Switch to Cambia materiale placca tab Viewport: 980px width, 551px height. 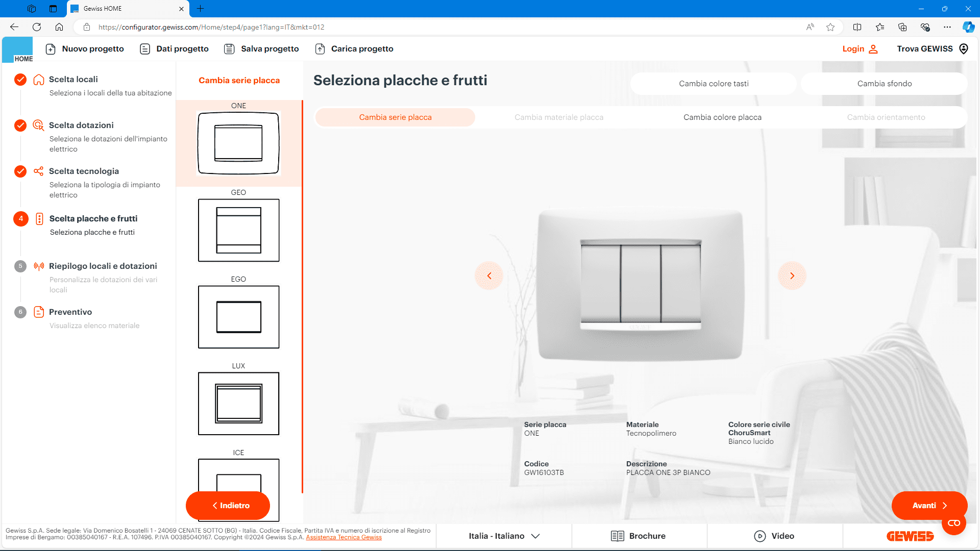coord(559,117)
